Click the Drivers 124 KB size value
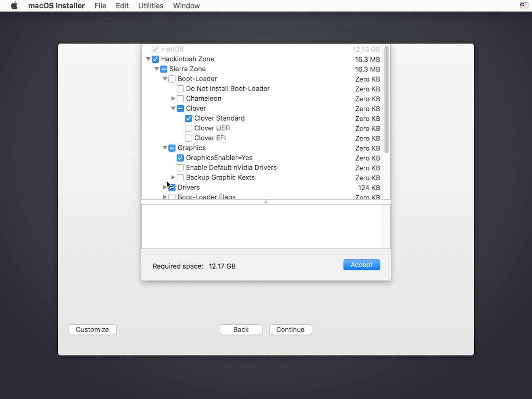 (369, 188)
